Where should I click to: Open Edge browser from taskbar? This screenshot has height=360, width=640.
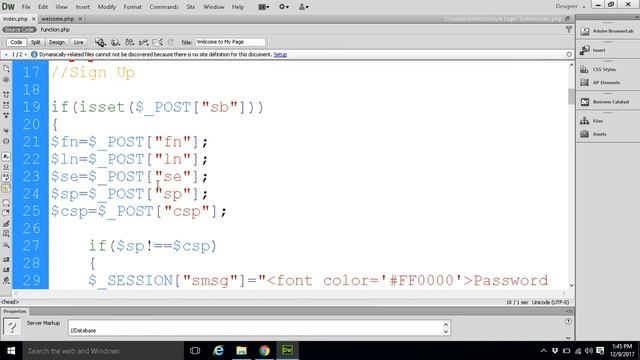pos(218,351)
